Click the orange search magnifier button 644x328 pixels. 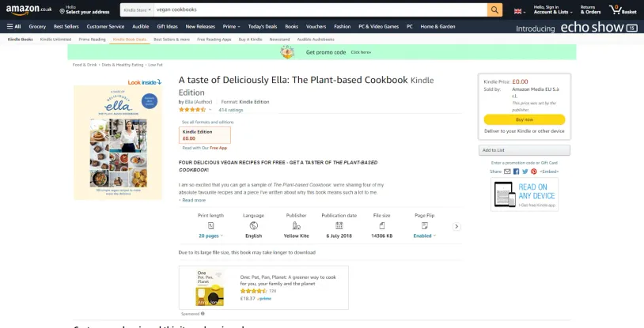pyautogui.click(x=495, y=9)
